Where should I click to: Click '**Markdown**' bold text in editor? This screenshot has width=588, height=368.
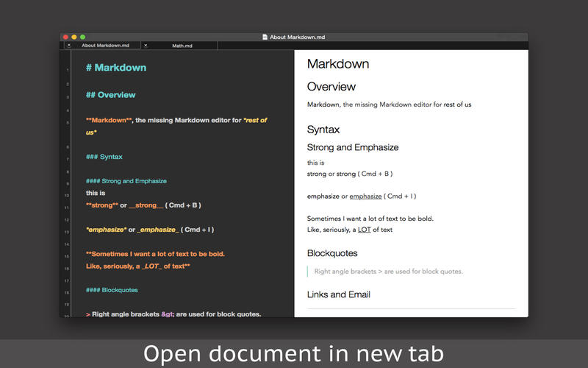click(109, 120)
